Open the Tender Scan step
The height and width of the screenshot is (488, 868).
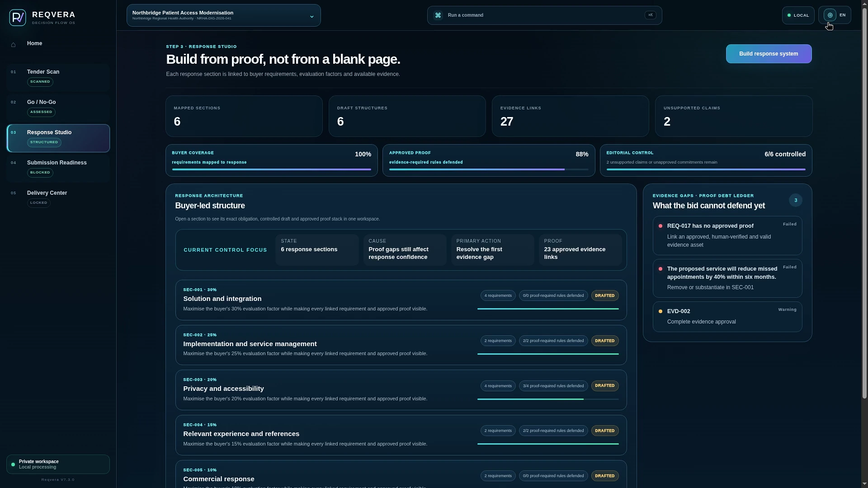click(x=58, y=78)
